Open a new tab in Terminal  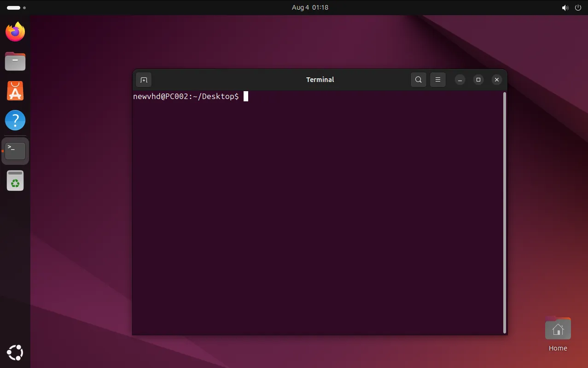pyautogui.click(x=144, y=80)
